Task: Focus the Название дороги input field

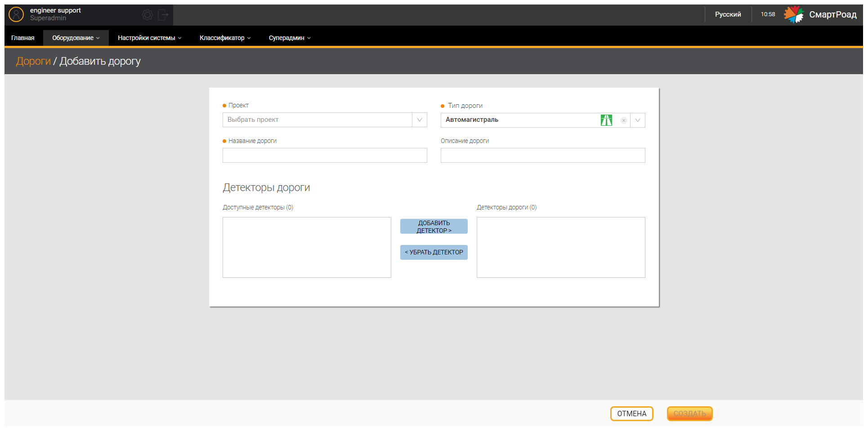Action: pyautogui.click(x=325, y=155)
